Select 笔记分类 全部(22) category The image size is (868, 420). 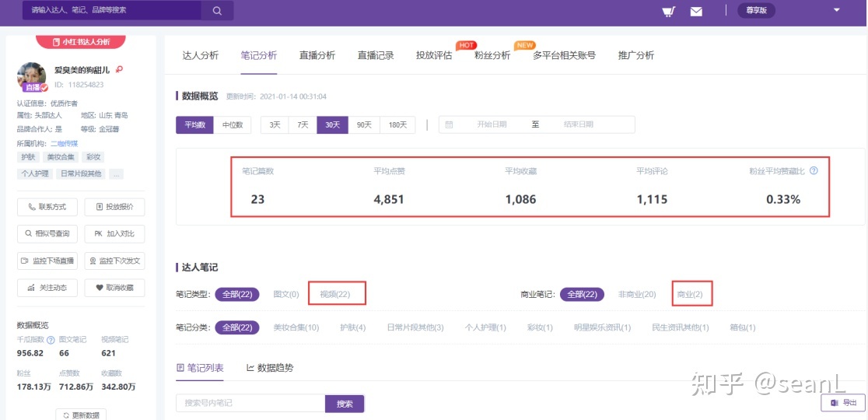[237, 327]
